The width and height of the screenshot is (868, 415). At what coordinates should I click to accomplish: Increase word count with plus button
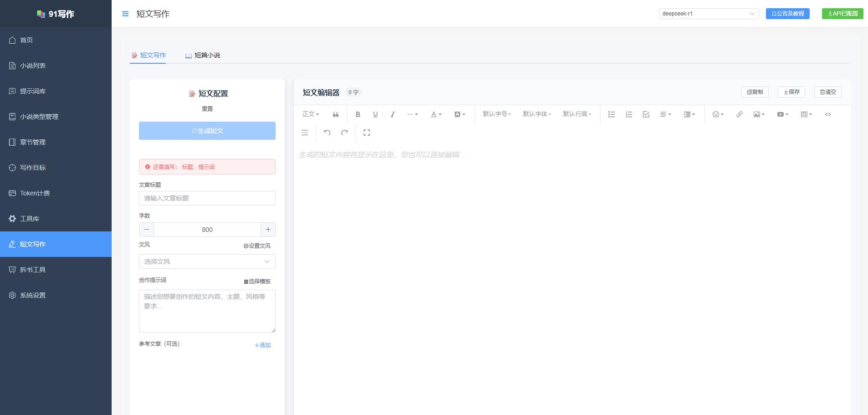click(268, 230)
